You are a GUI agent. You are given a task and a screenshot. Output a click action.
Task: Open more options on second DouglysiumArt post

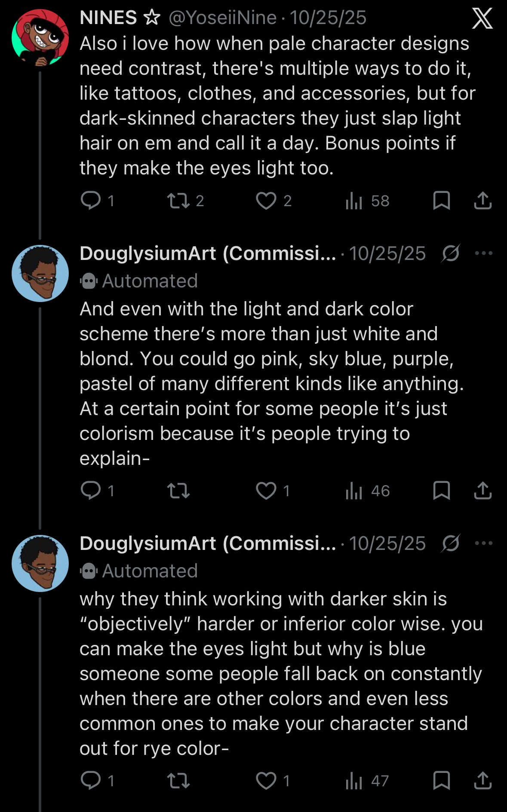[x=483, y=543]
